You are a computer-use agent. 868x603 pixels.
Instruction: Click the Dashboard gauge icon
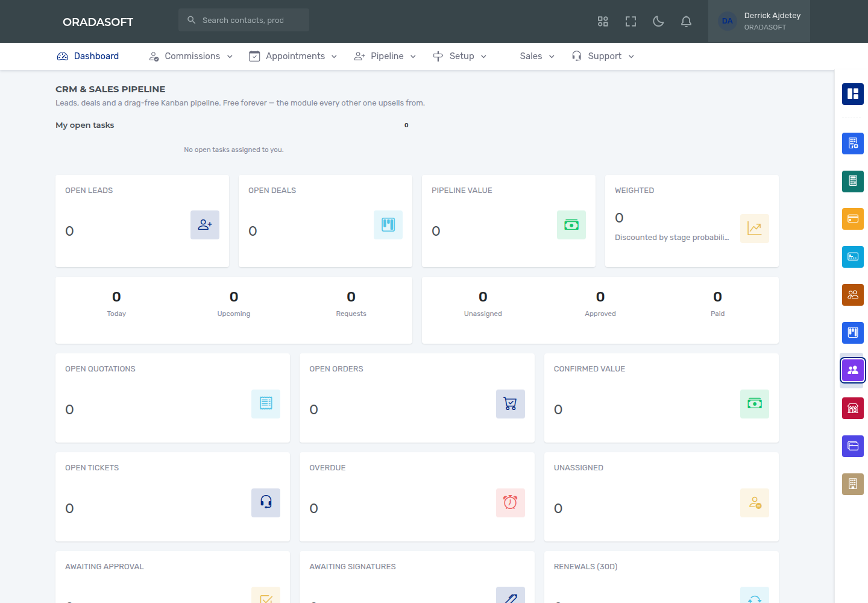click(x=63, y=56)
